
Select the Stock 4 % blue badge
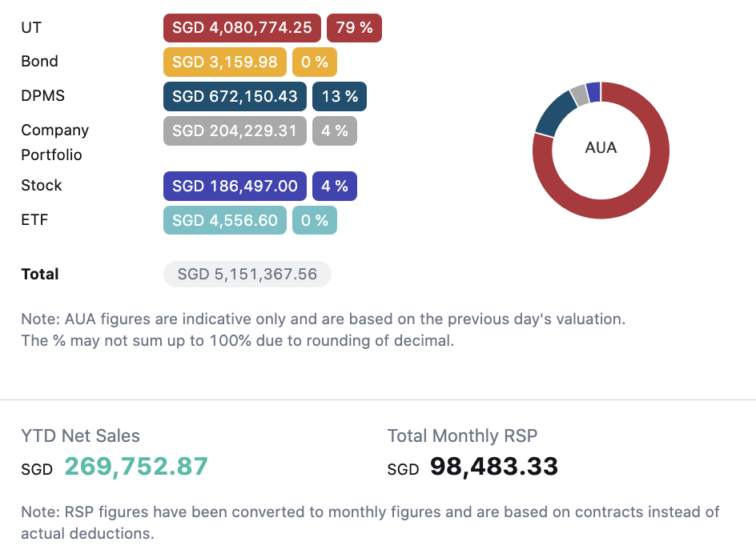[335, 187]
